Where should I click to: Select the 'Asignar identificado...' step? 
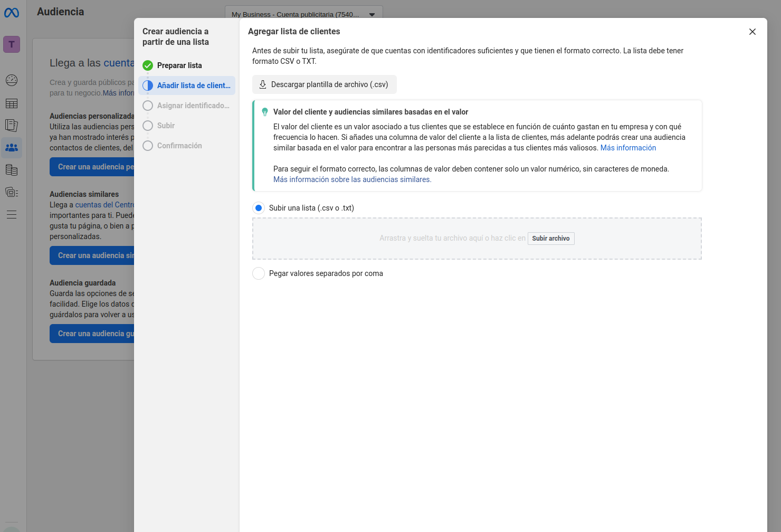(x=187, y=106)
